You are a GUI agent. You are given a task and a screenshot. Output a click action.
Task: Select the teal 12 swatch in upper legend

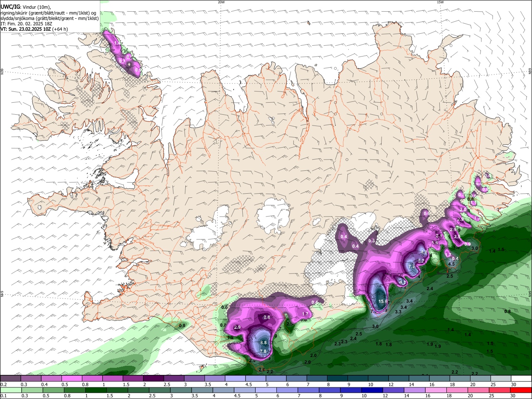pyautogui.click(x=399, y=378)
